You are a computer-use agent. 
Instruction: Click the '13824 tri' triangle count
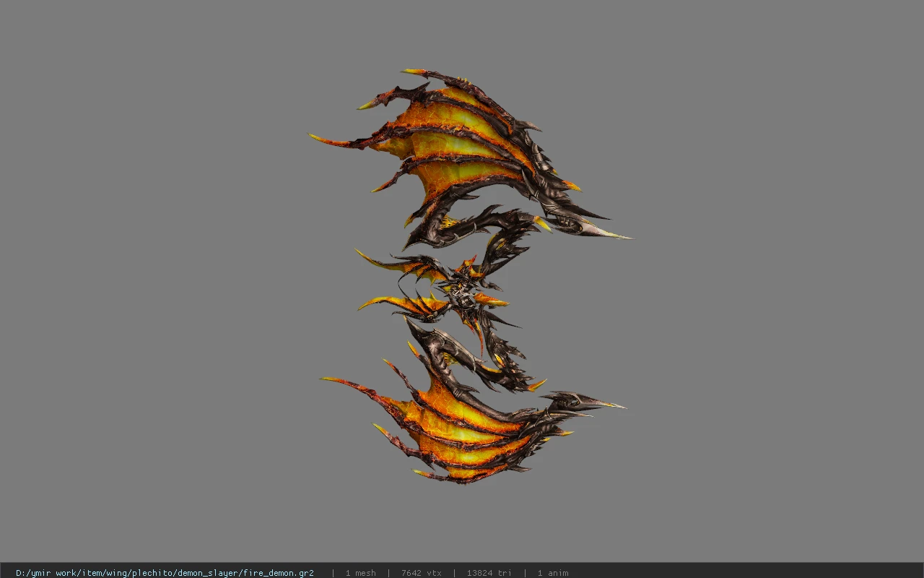click(x=489, y=573)
